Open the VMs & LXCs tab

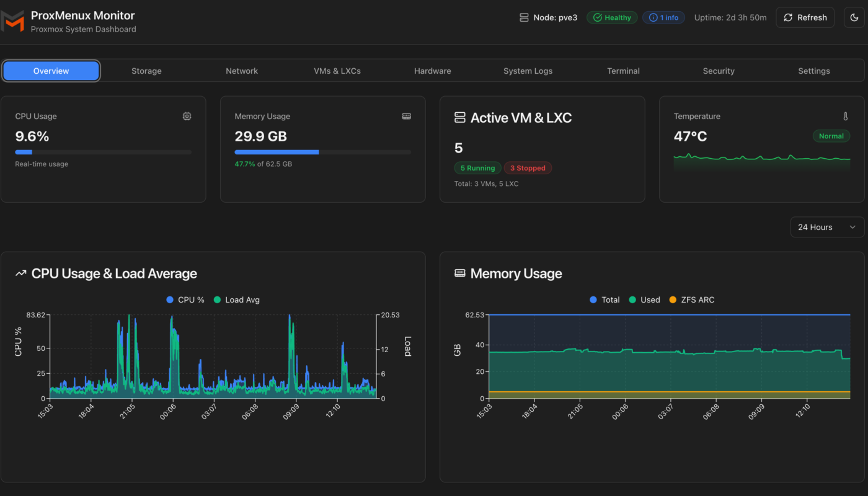click(337, 71)
